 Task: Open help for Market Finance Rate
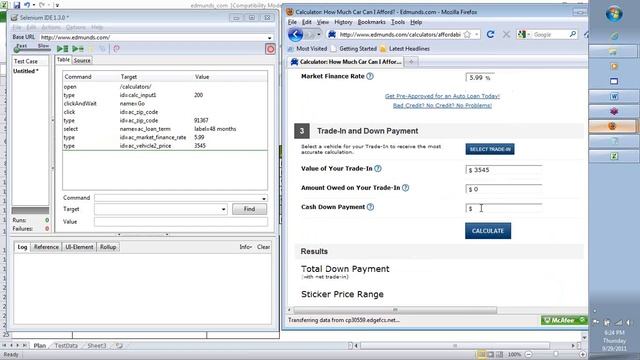point(370,76)
